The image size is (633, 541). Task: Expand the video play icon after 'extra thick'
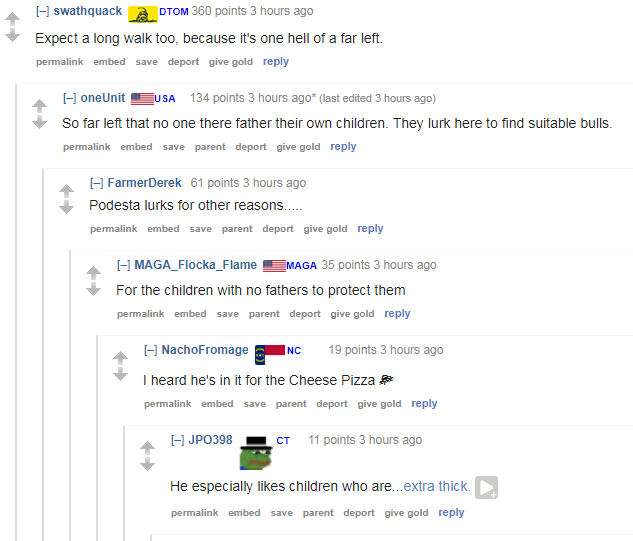486,488
